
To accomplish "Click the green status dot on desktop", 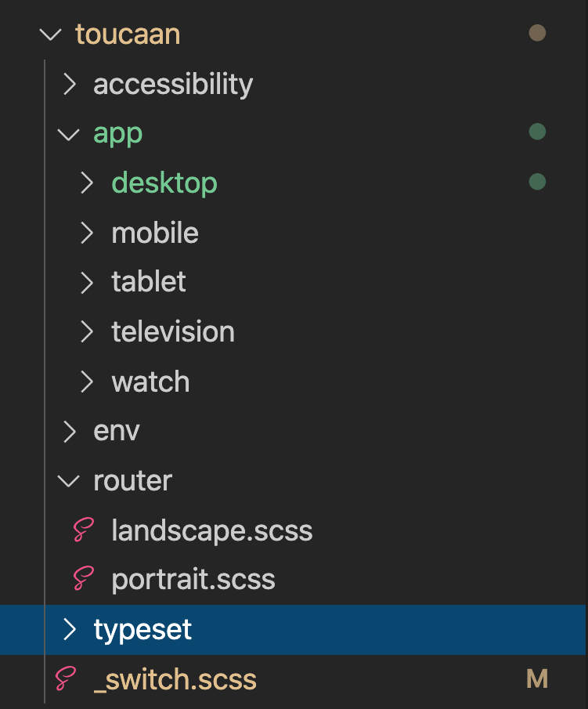I will pyautogui.click(x=537, y=181).
